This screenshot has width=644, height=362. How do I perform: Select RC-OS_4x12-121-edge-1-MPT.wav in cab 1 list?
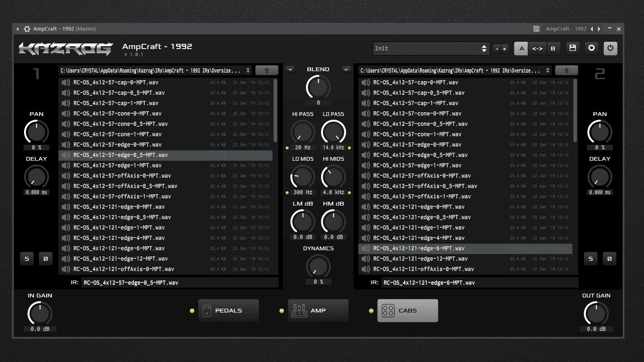pos(165,228)
